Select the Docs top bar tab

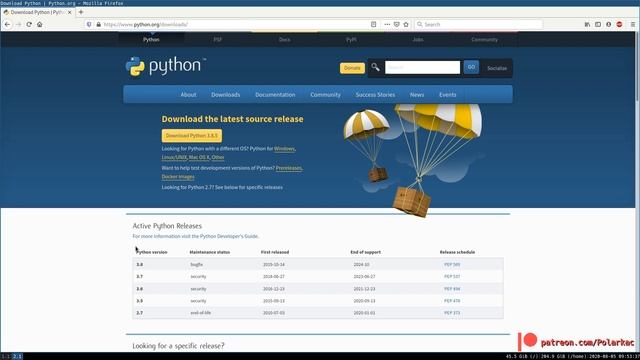284,40
